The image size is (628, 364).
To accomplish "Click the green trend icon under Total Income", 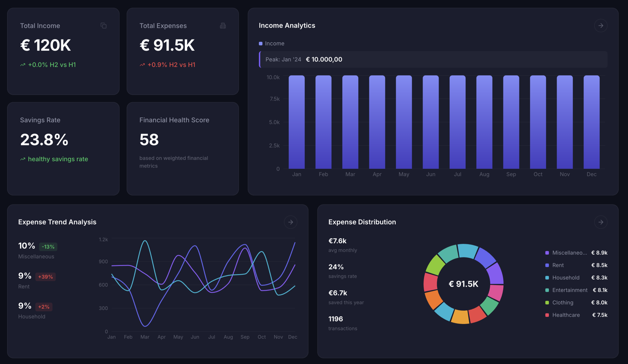I will 23,65.
